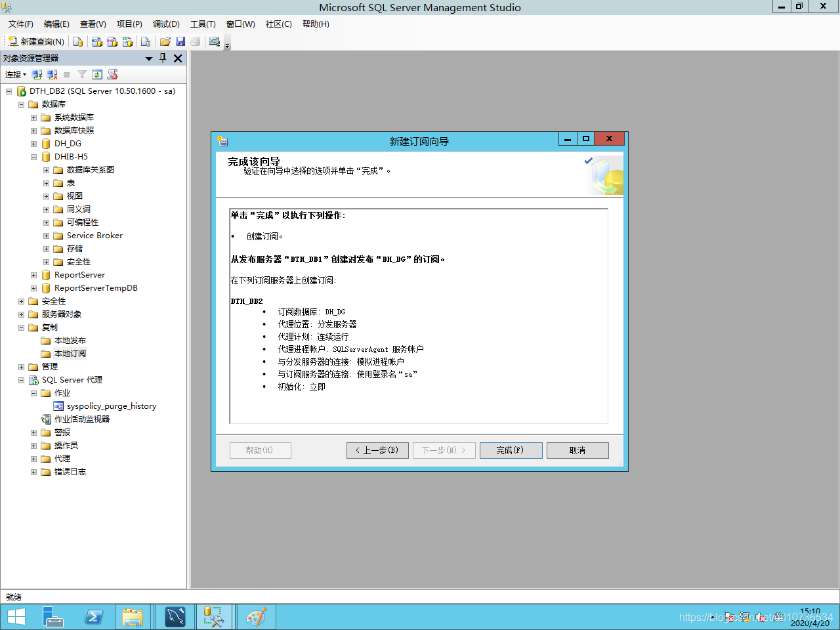Open the 项目(P) menu
Image resolution: width=840 pixels, height=630 pixels.
(129, 24)
